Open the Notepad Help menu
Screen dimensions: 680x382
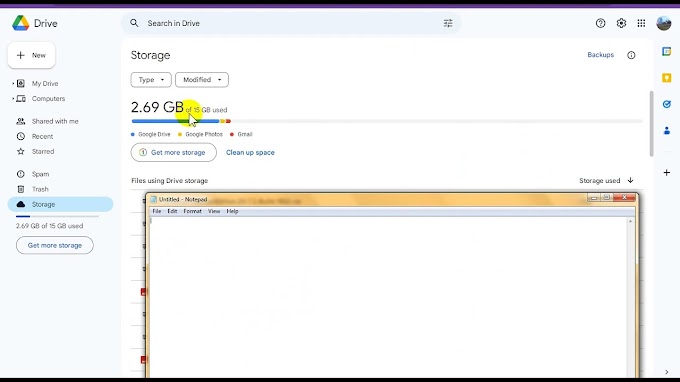click(x=232, y=211)
